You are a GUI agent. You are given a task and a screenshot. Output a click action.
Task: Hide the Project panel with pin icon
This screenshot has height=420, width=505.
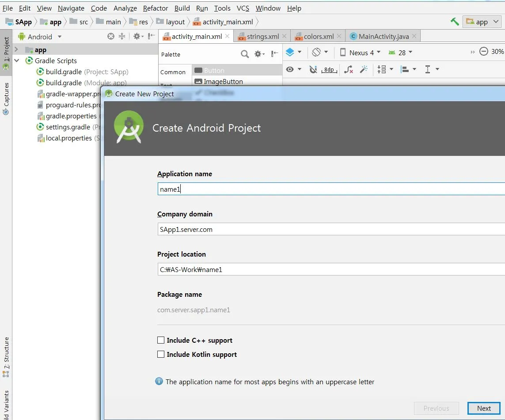pos(152,36)
